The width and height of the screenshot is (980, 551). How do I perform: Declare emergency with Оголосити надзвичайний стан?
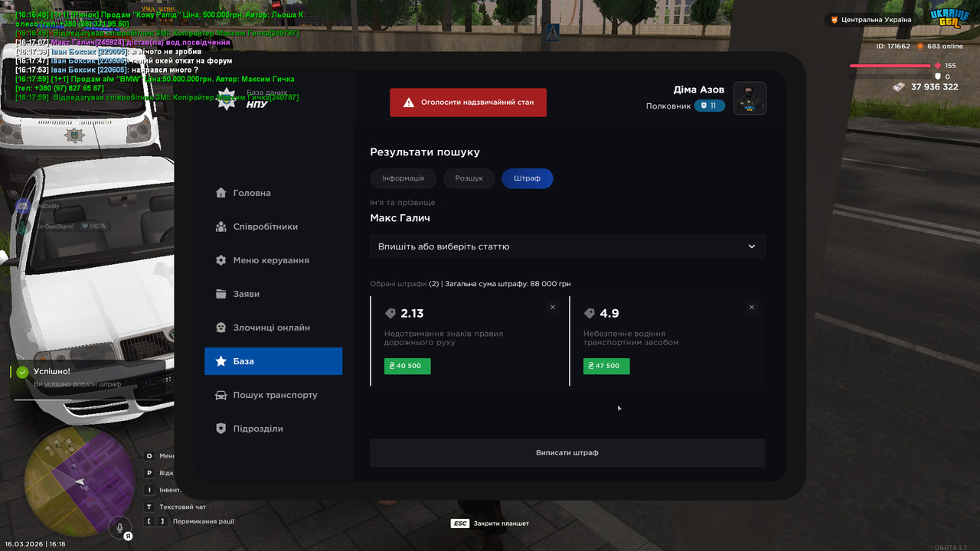[x=468, y=103]
